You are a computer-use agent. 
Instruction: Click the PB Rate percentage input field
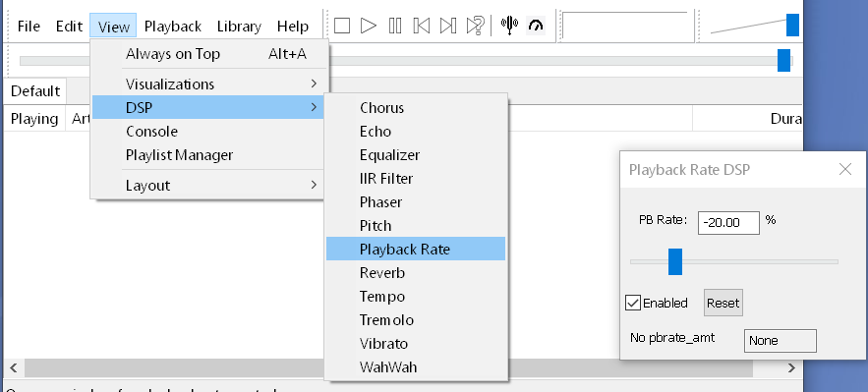click(728, 222)
